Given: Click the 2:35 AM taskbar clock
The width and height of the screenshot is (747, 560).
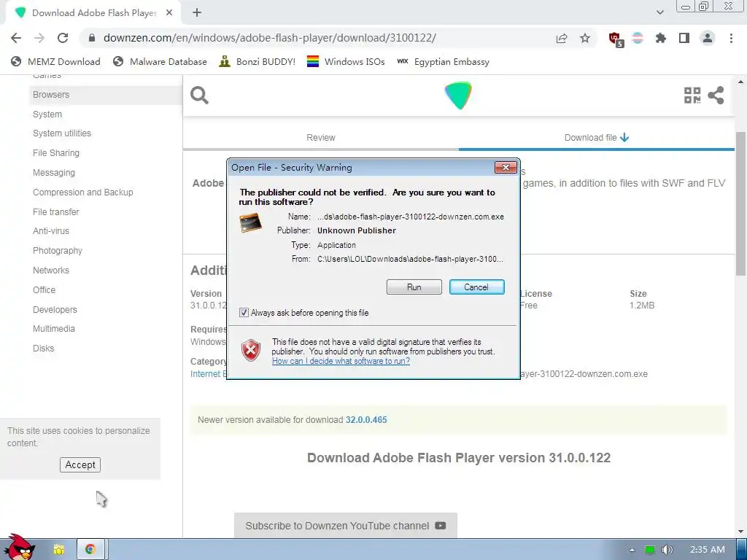Looking at the screenshot, I should coord(707,550).
